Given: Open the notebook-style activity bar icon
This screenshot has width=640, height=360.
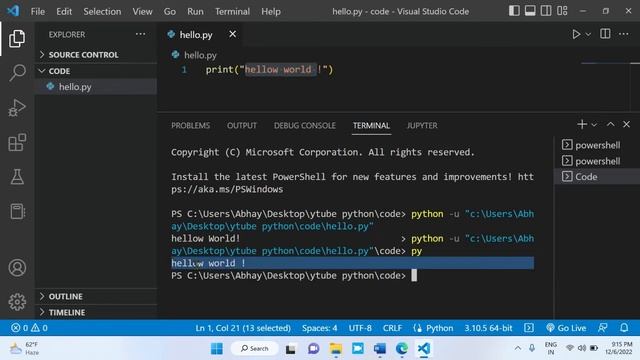Looking at the screenshot, I should tap(17, 211).
